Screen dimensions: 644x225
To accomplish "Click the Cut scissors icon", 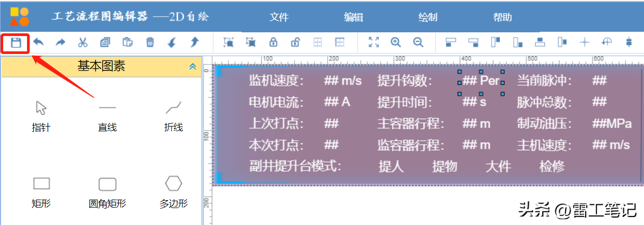I will pos(83,42).
